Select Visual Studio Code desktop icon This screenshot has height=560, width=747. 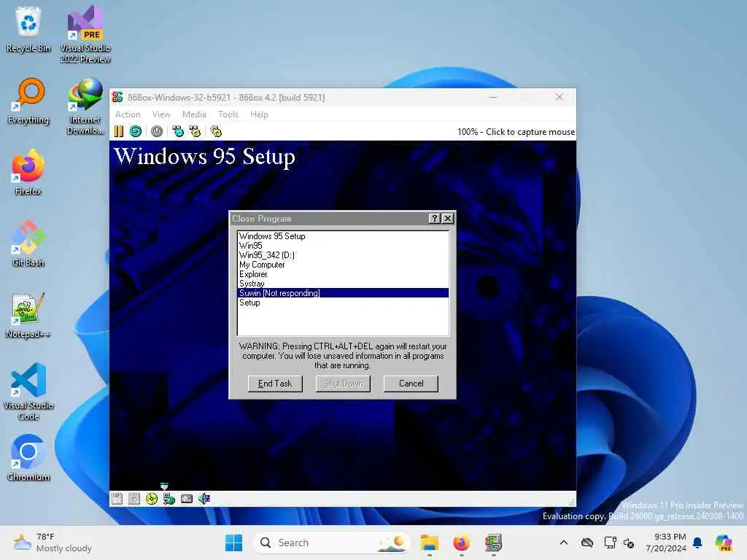(x=28, y=392)
